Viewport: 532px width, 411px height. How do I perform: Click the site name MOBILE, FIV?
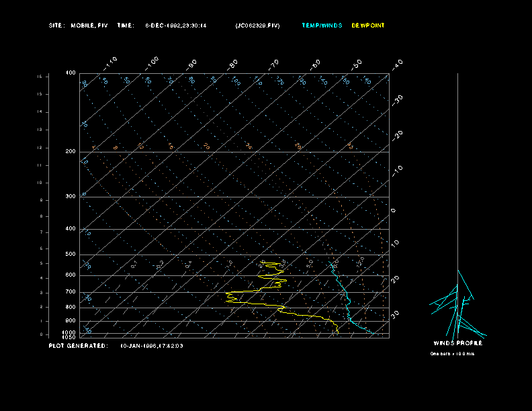(89, 26)
